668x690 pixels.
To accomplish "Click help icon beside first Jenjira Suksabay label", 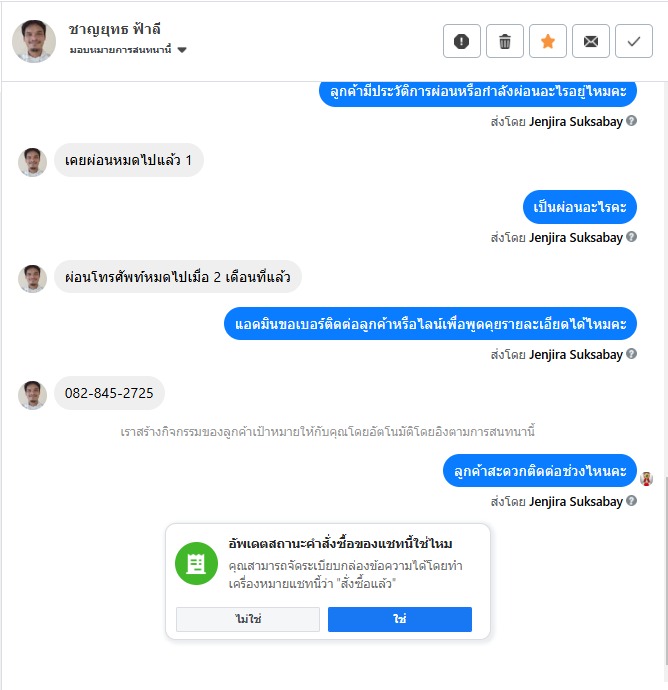I will click(631, 121).
